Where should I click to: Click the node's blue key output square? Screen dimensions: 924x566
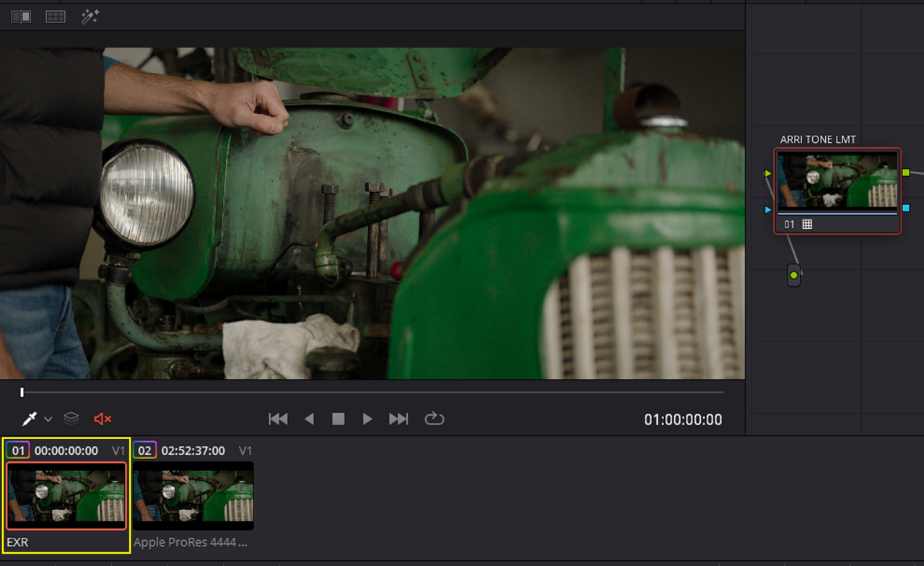[906, 208]
